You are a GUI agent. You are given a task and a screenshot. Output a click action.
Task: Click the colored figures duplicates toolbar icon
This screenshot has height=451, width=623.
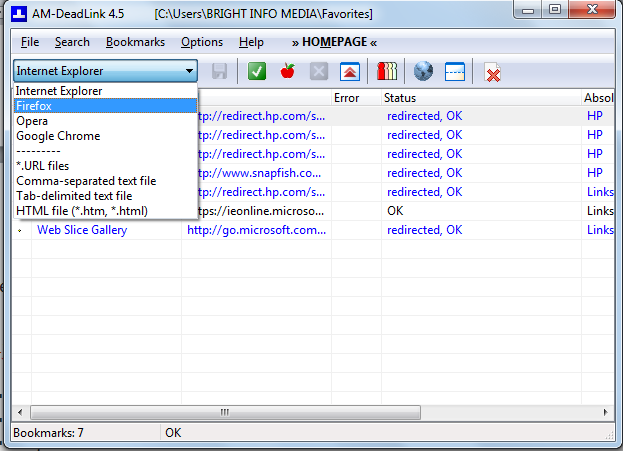(x=387, y=72)
